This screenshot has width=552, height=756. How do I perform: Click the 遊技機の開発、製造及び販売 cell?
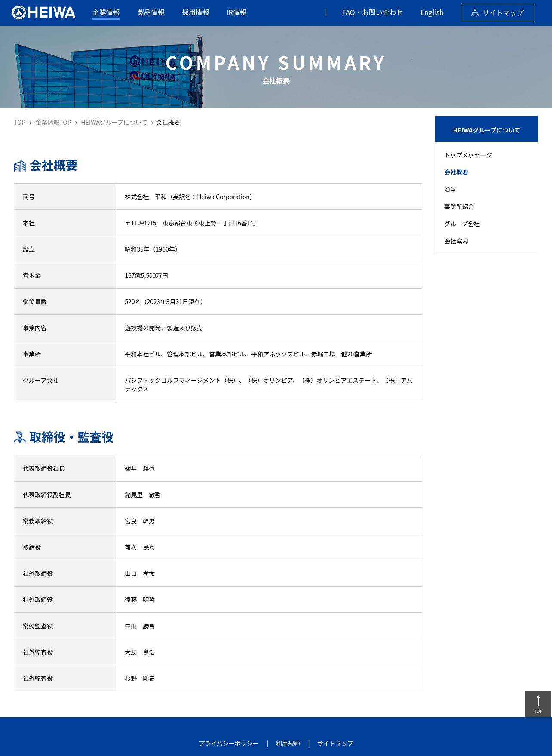point(269,328)
